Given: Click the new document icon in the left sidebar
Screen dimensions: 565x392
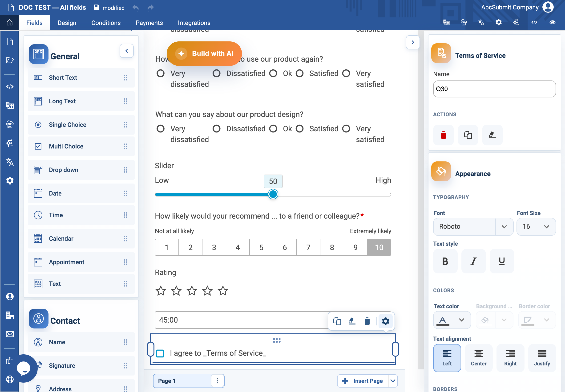Looking at the screenshot, I should pos(10,41).
